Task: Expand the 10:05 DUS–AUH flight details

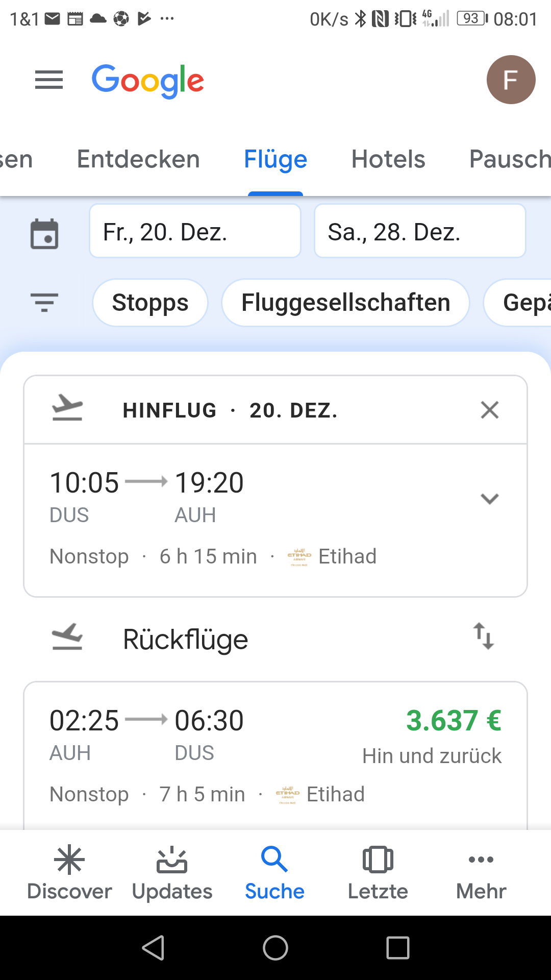Action: click(x=489, y=499)
